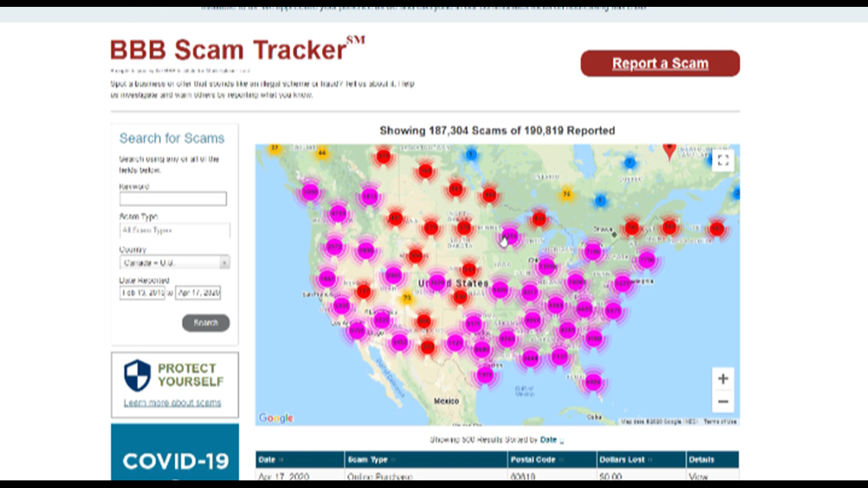Click the Search button

point(206,323)
